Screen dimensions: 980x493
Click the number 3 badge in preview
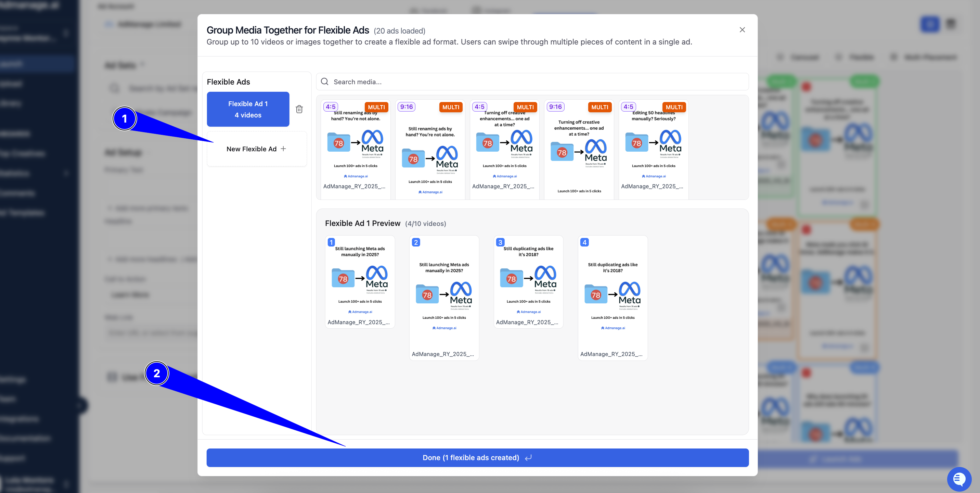click(500, 242)
